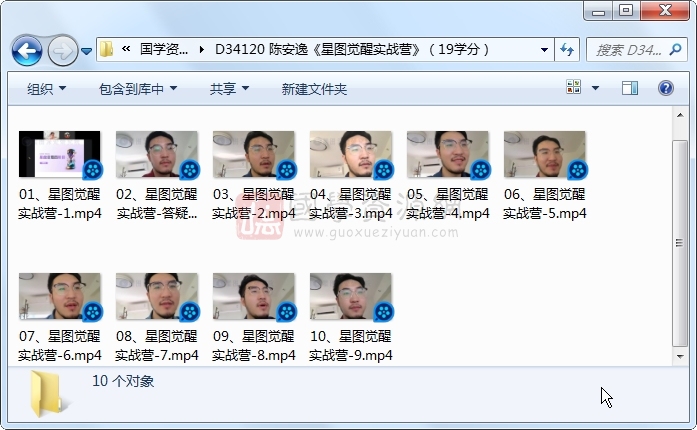Open the 组织 menu
Viewport: 697px width, 430px height.
point(46,89)
